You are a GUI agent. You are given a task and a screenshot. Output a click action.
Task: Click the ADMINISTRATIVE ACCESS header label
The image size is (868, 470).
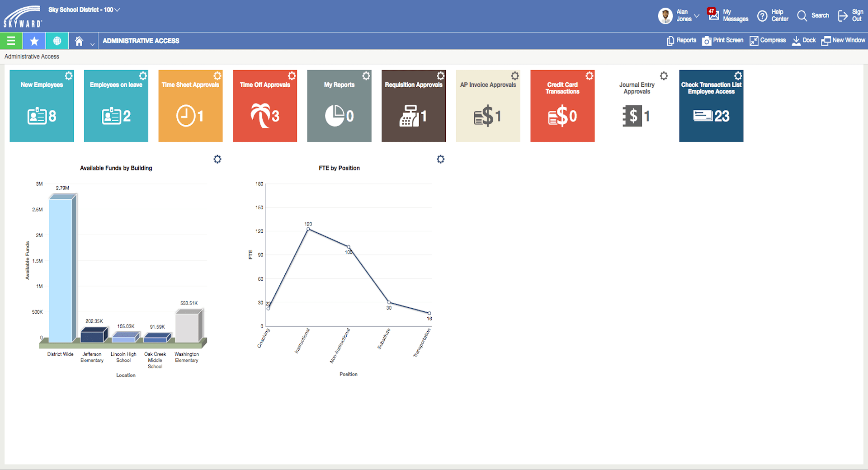click(141, 41)
